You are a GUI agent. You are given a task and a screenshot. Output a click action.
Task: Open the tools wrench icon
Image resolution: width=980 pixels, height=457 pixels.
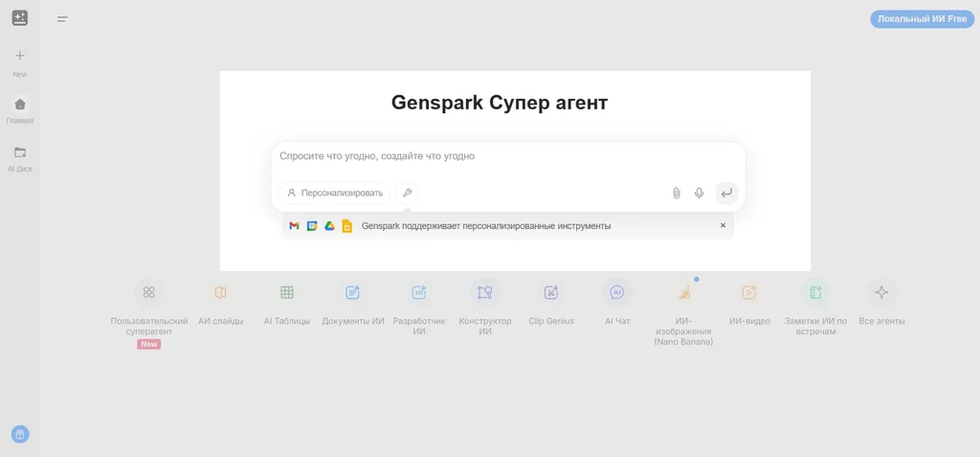tap(407, 193)
